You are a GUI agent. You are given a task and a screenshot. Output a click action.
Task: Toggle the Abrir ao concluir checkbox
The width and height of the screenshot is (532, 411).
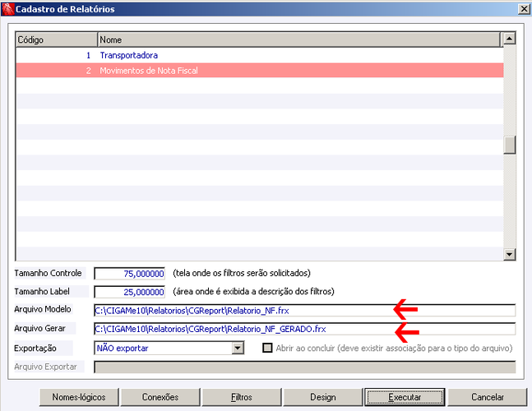tap(267, 348)
